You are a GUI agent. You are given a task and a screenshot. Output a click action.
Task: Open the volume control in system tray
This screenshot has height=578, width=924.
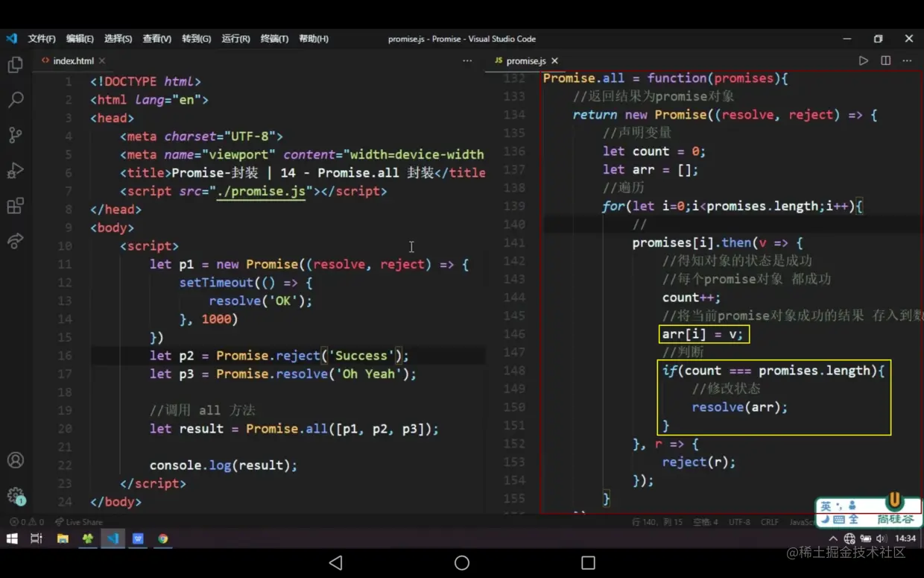point(881,538)
